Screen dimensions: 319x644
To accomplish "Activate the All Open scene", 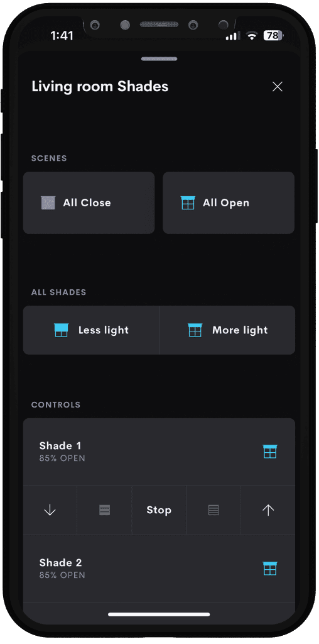I will (x=229, y=203).
